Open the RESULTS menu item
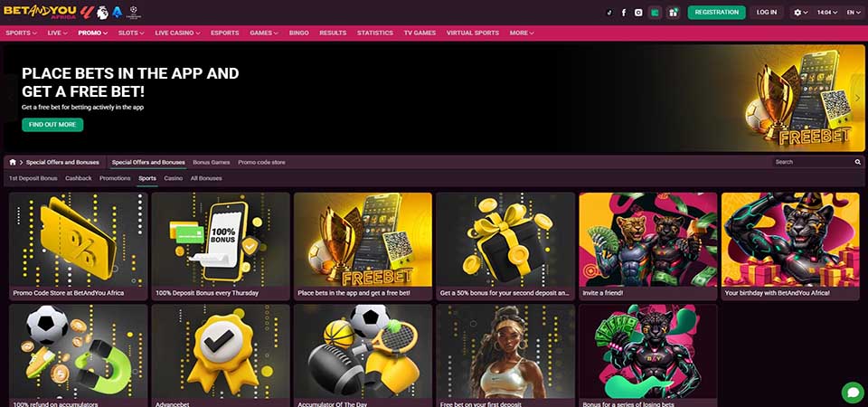This screenshot has width=868, height=407. (333, 33)
